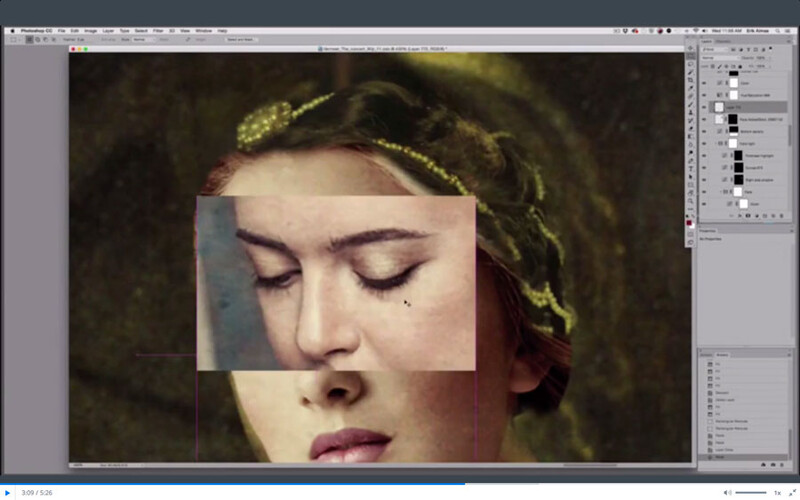Screen dimensions: 800x500
Task: Open the Image menu
Action: [90, 31]
